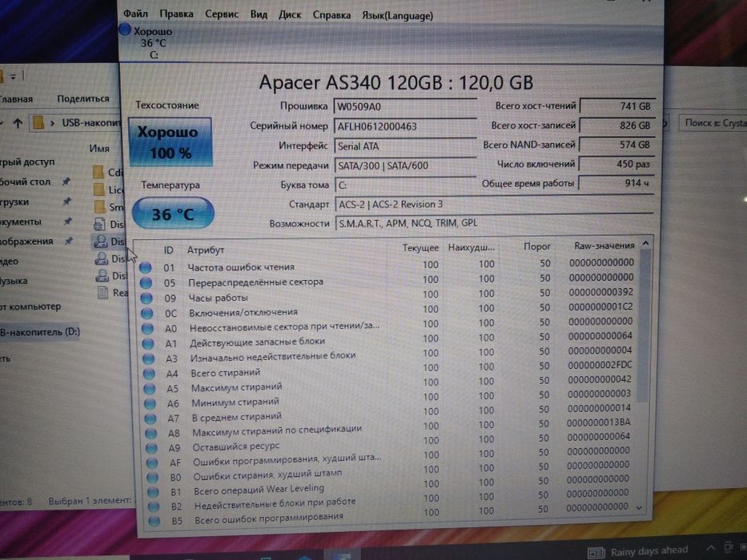Click the status circle for attribute AF
Screen dimensions: 747x560
pyautogui.click(x=152, y=462)
